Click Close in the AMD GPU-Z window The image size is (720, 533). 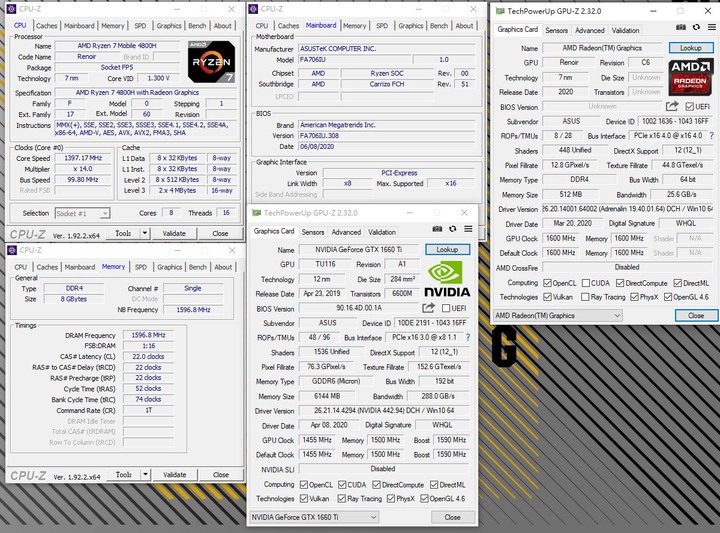tap(696, 315)
